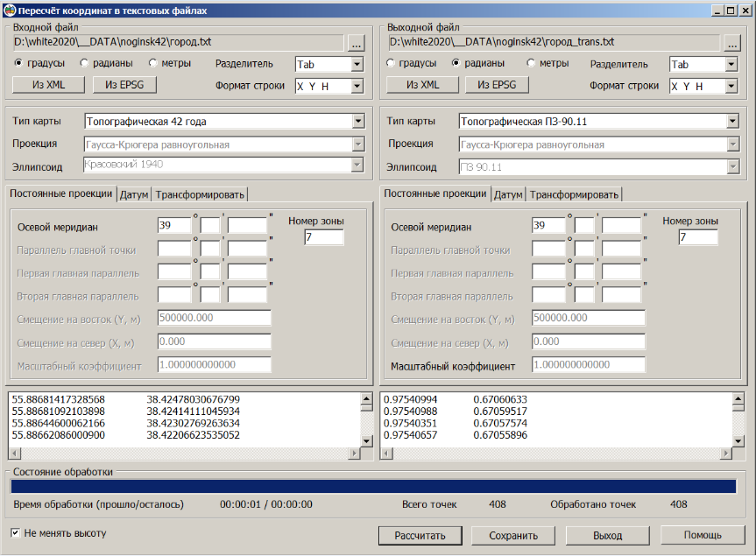Click the output file browse button

tap(731, 42)
